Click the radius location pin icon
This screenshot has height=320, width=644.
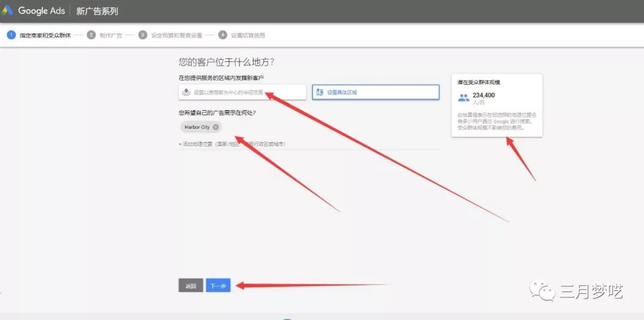click(186, 92)
